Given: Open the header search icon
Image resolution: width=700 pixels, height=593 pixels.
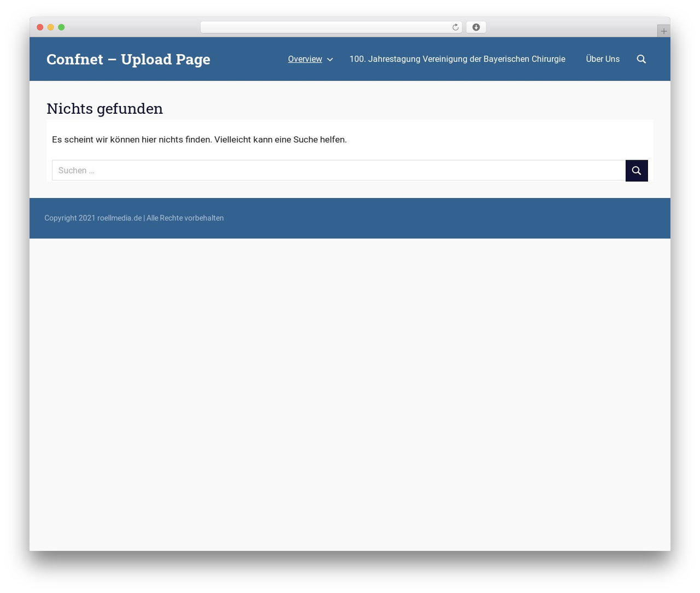Looking at the screenshot, I should (641, 59).
